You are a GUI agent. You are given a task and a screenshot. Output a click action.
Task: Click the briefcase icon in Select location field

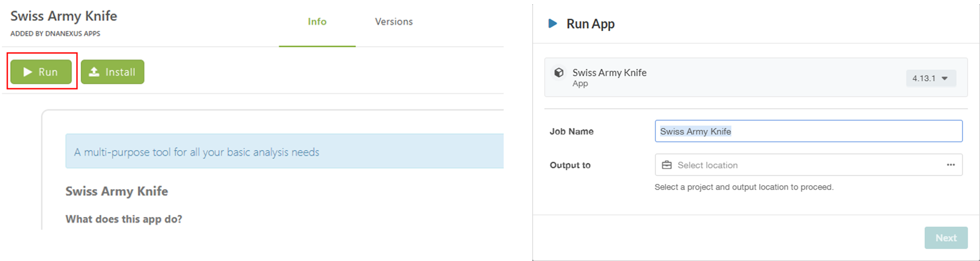click(x=667, y=165)
